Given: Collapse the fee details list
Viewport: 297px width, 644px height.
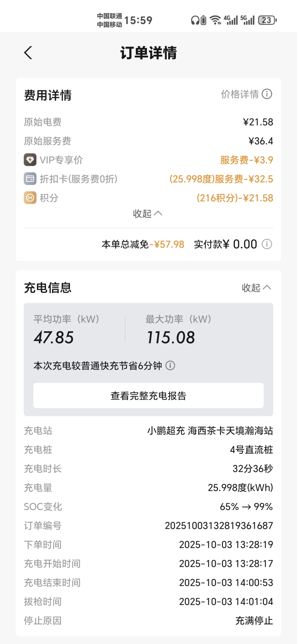Looking at the screenshot, I should 147,214.
